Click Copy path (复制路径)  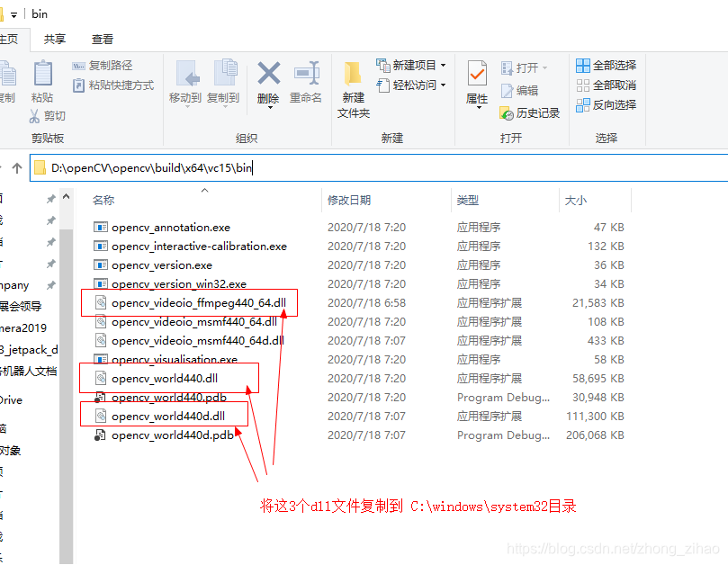point(103,66)
